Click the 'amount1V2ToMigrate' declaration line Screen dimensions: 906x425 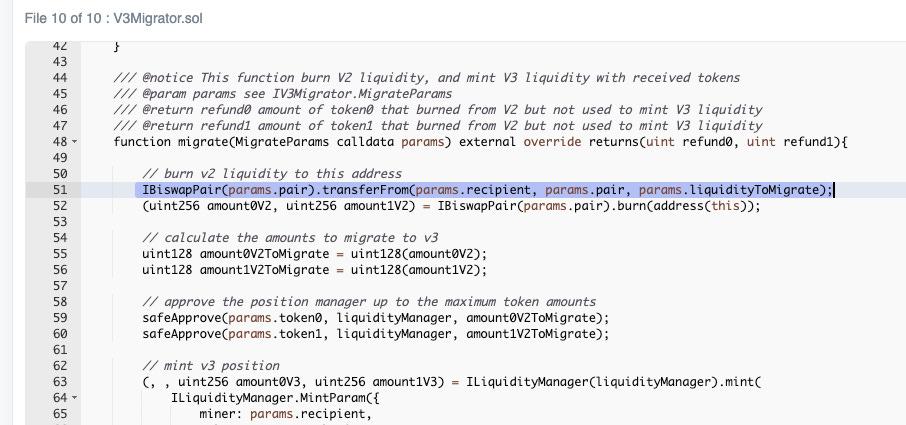click(x=314, y=270)
